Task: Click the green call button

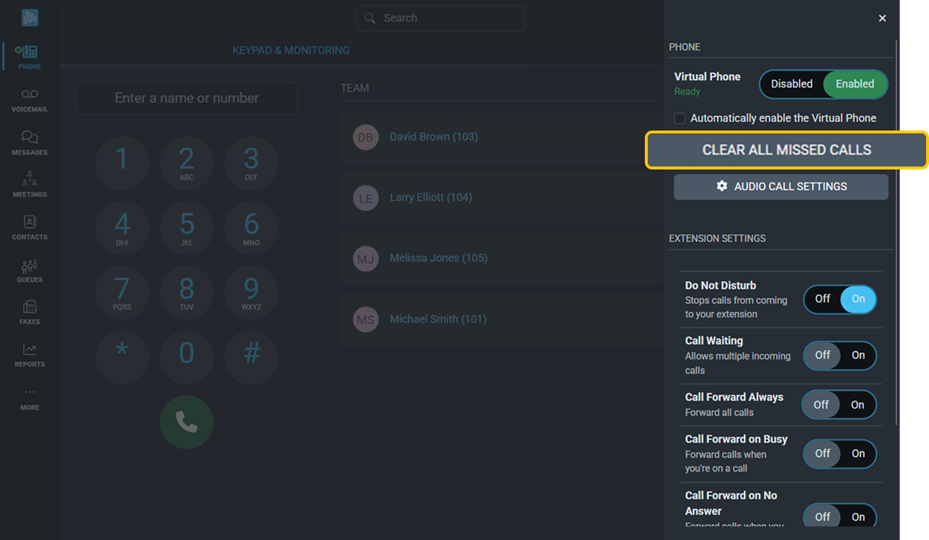Action: (x=187, y=422)
